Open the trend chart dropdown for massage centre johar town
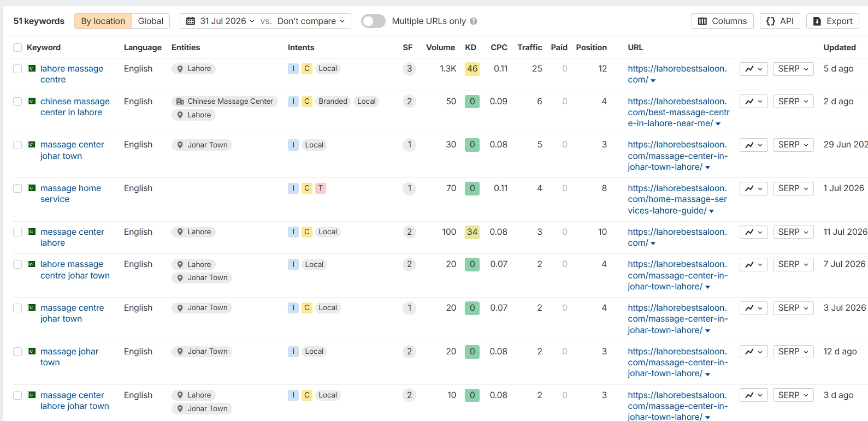The height and width of the screenshot is (421, 868). click(x=754, y=308)
